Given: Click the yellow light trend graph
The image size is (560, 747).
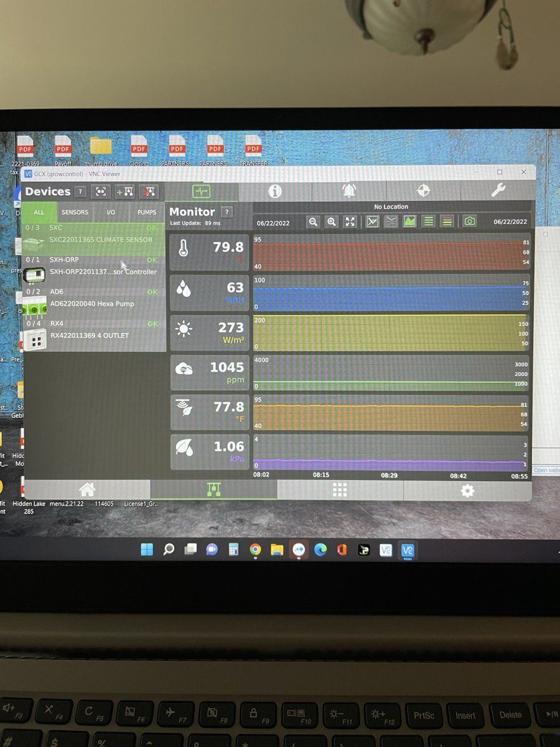Looking at the screenshot, I should pyautogui.click(x=391, y=332).
